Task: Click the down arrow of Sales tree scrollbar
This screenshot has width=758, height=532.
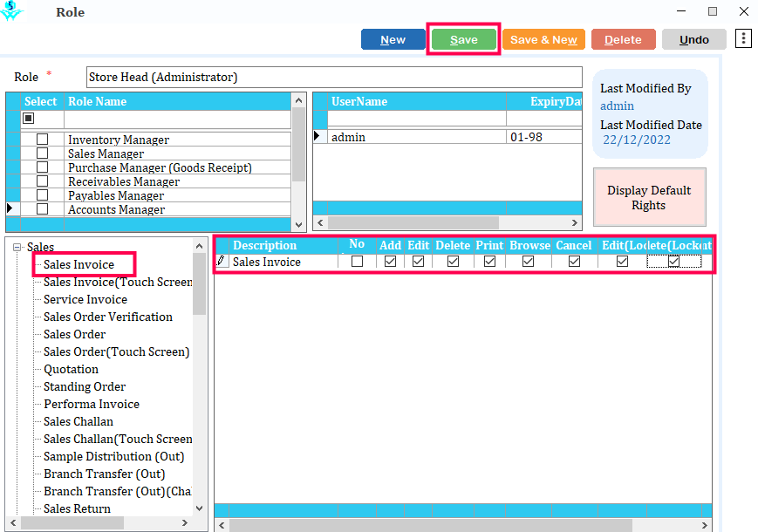Action: pos(199,508)
